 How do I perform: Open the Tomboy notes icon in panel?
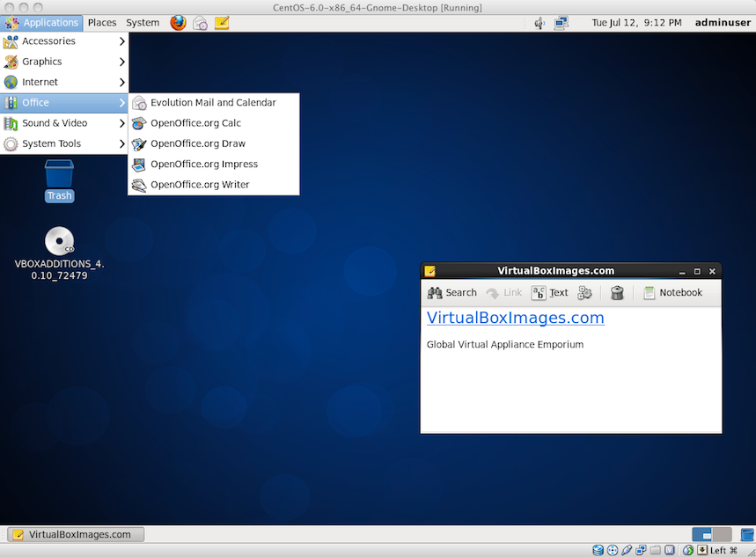coord(222,23)
